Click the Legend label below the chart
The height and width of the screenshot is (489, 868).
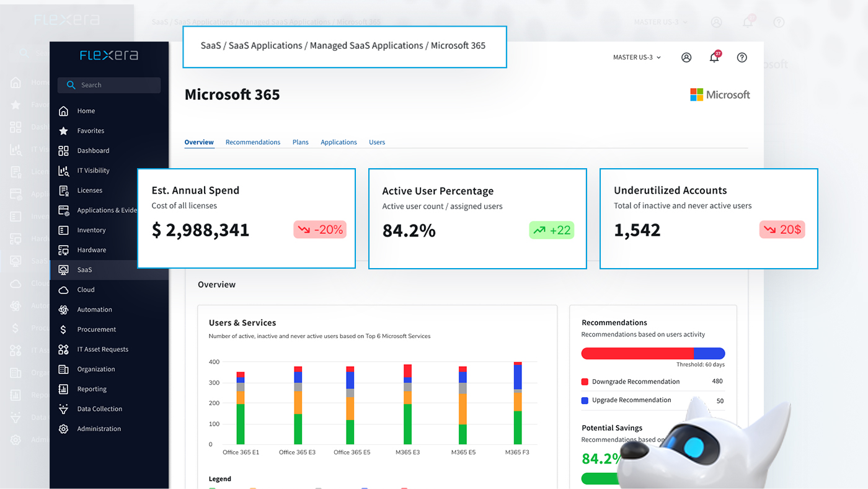click(x=220, y=479)
